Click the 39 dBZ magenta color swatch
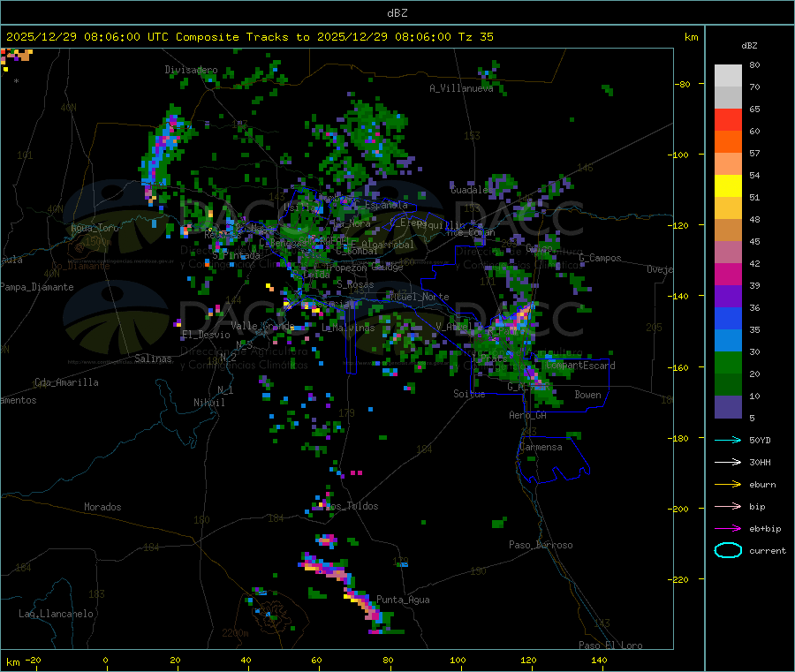 [728, 274]
